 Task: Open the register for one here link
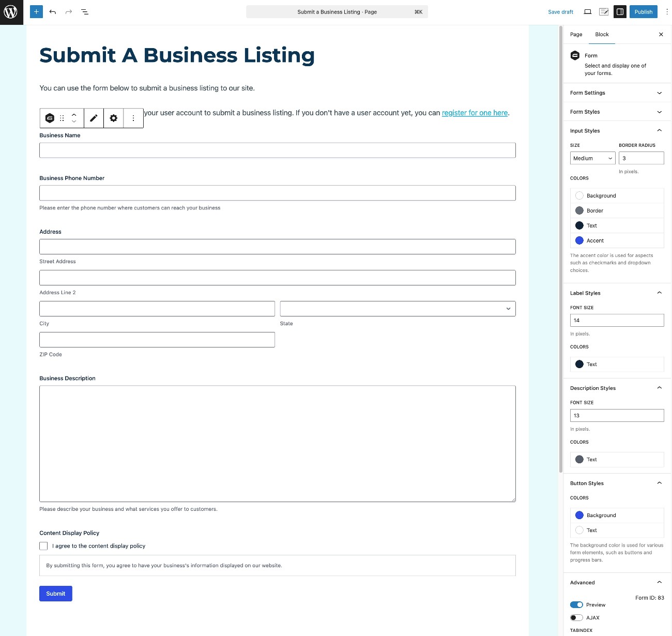tap(475, 113)
